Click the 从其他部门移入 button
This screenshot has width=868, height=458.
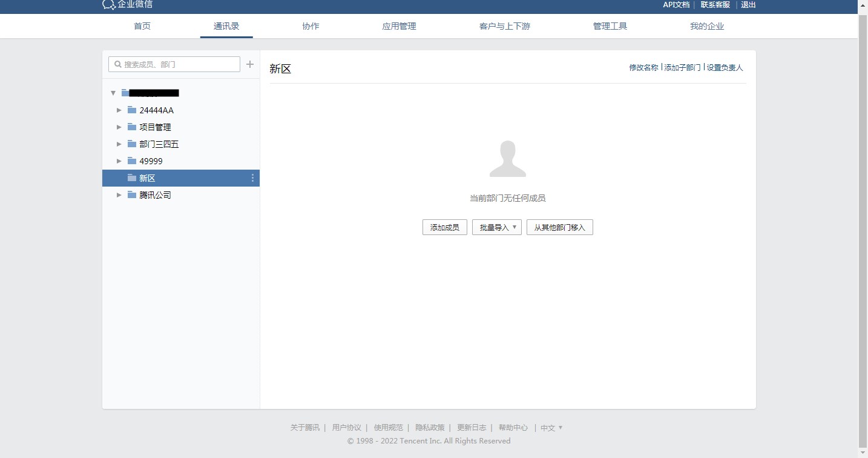point(559,228)
